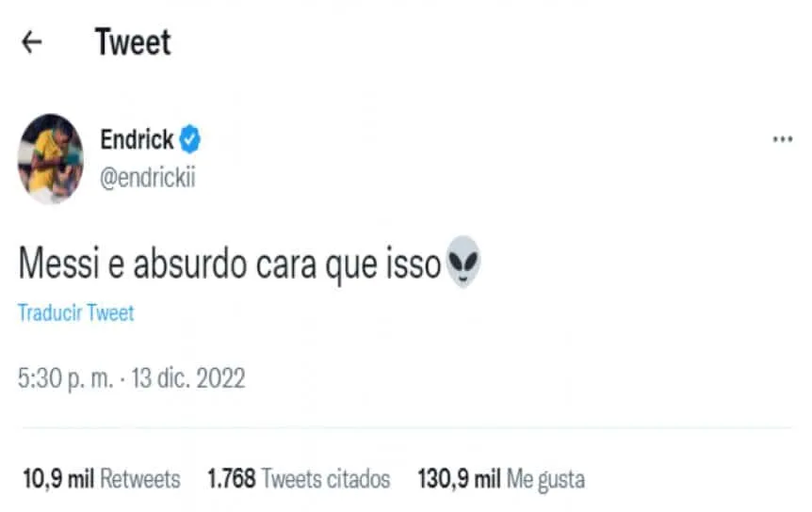The height and width of the screenshot is (512, 812).
Task: Show who liked via Me gusta
Action: click(x=545, y=480)
